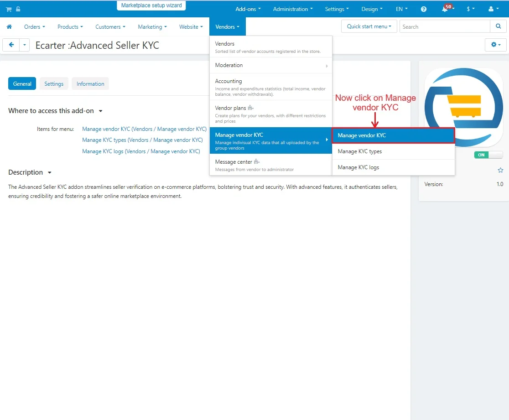509x420 pixels.
Task: Select Manage KYC logs submenu item
Action: click(x=358, y=167)
